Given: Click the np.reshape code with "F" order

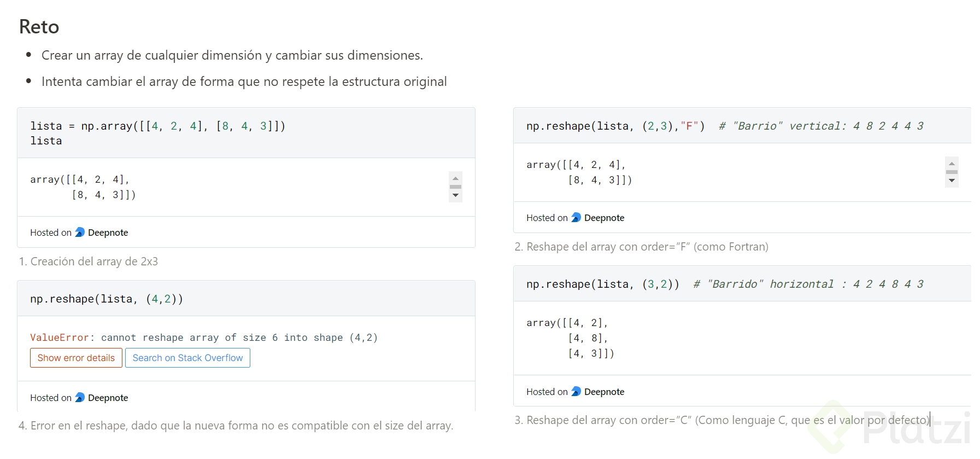Looking at the screenshot, I should click(x=615, y=126).
